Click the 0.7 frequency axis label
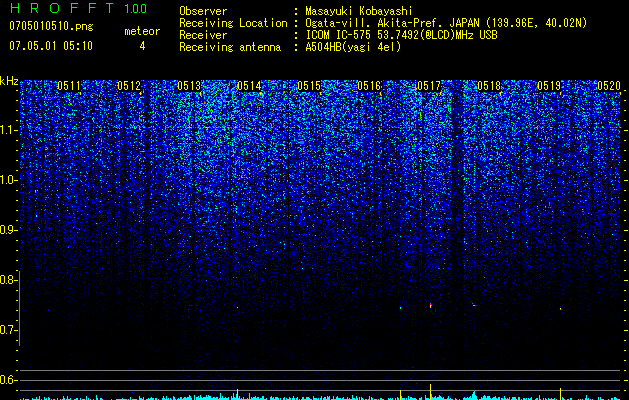Viewport: 629px width, 400px height. (x=7, y=330)
